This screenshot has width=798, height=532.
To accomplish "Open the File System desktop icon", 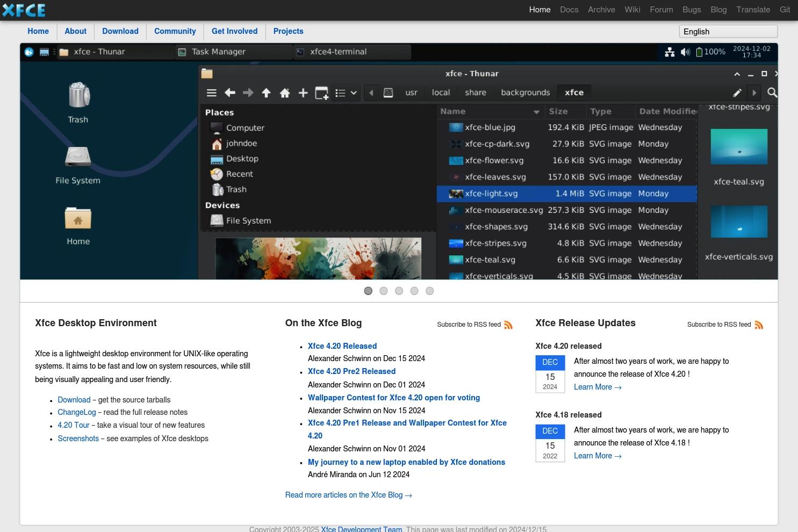I will [x=78, y=157].
